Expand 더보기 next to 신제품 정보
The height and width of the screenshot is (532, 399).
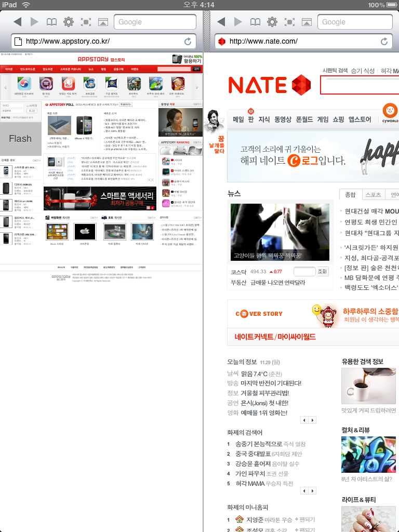[36, 161]
